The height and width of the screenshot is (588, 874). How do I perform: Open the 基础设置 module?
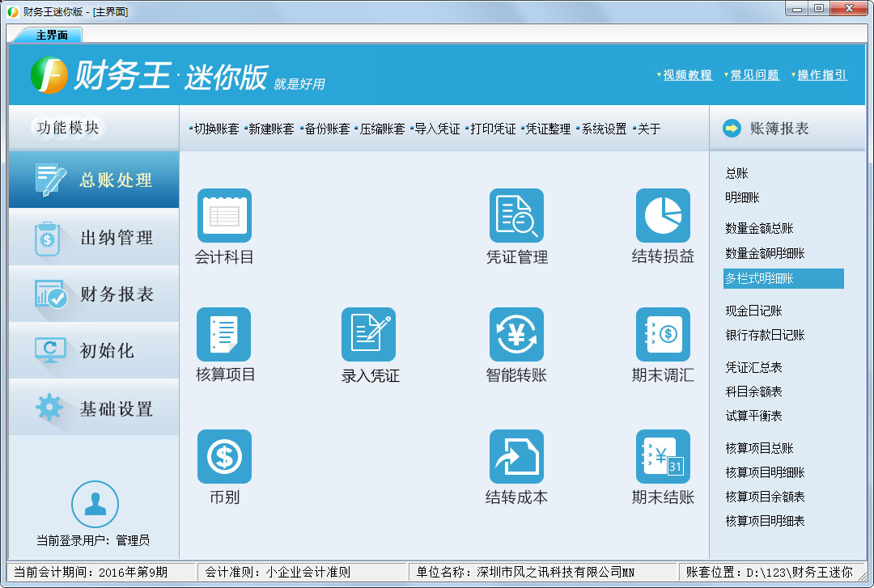point(94,408)
